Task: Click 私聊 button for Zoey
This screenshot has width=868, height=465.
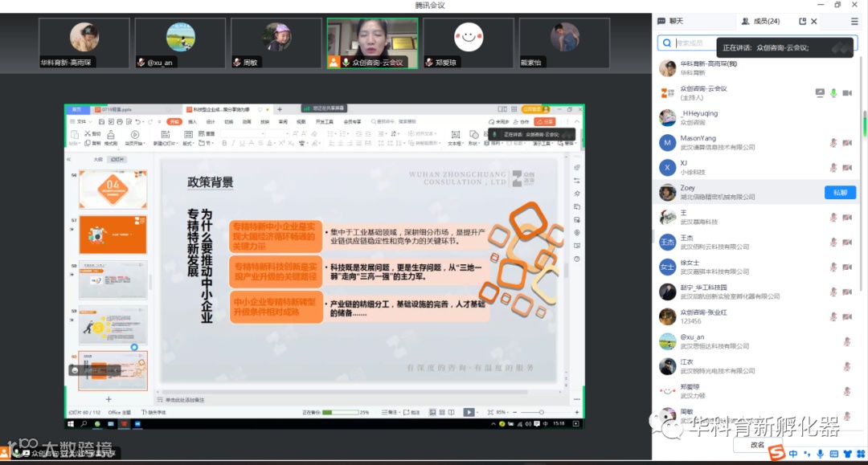Action: (840, 193)
